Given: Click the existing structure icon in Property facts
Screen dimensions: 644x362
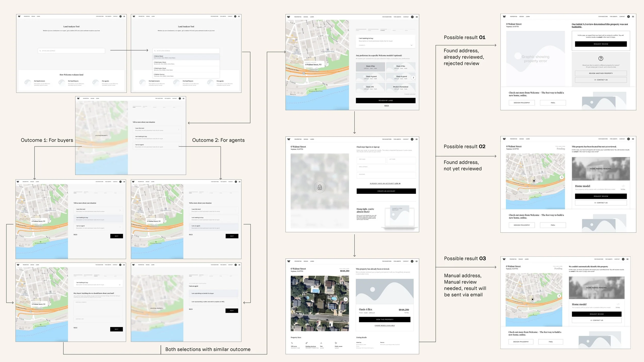Looking at the screenshot, I should pos(307,343).
